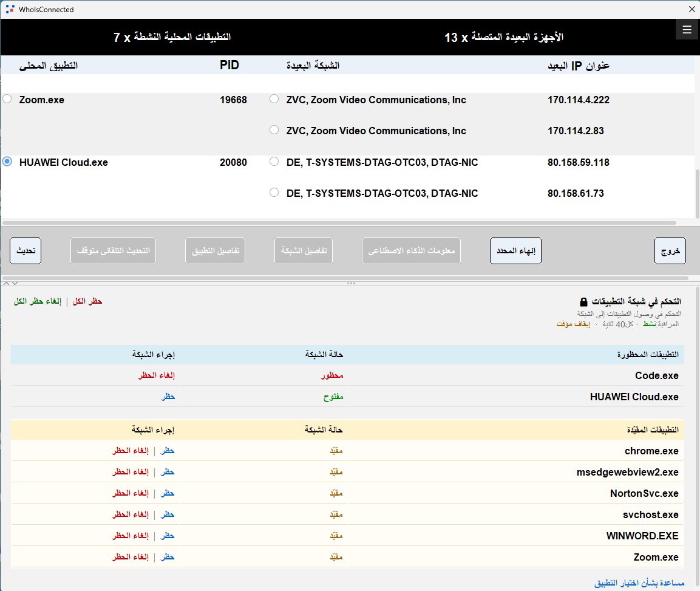Click the التحديث التلقائي متوقف button
The height and width of the screenshot is (591, 700).
(113, 251)
